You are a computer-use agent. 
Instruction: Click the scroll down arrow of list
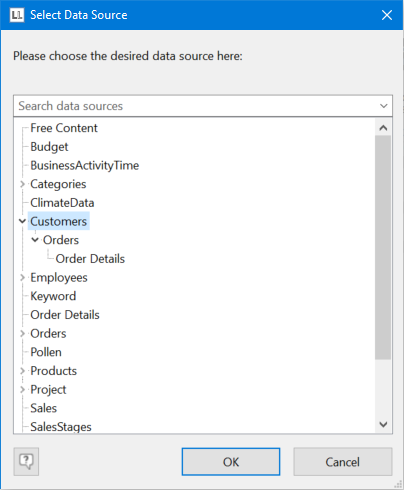click(x=383, y=424)
